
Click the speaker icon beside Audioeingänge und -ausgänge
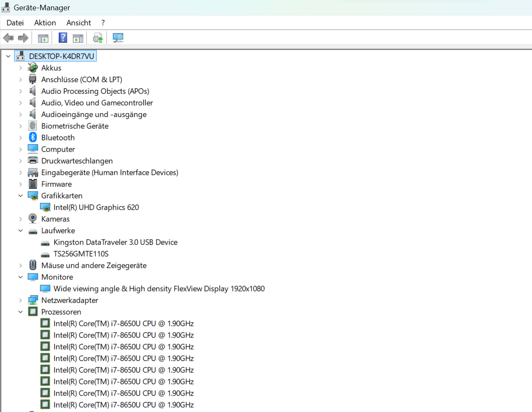[33, 114]
